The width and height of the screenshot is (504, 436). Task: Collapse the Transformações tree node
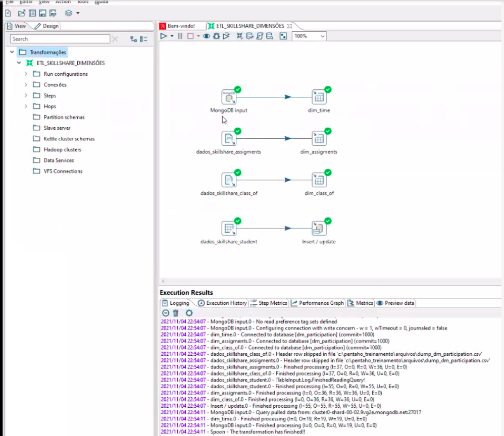coord(12,52)
